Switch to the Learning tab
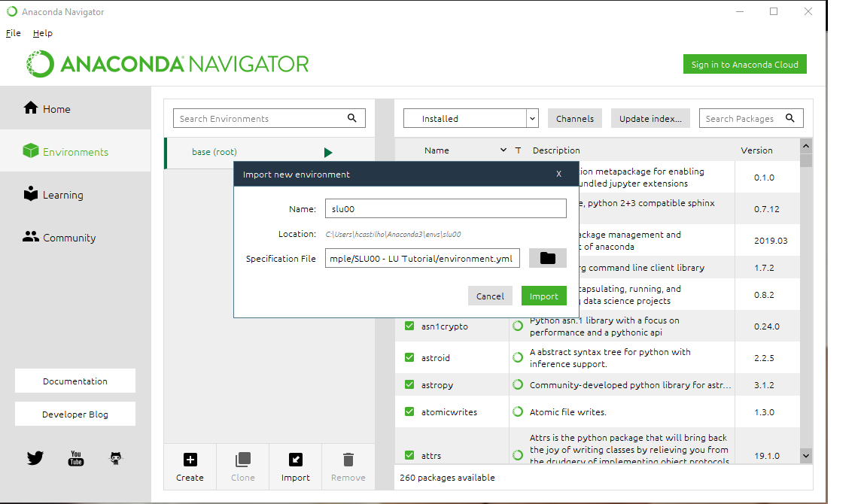This screenshot has width=867, height=504. [75, 194]
